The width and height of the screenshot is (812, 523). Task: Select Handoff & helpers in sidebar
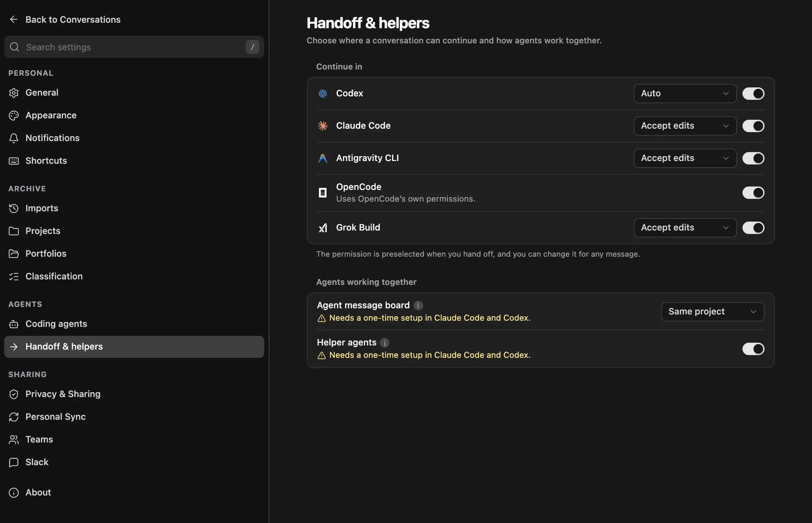coord(134,346)
